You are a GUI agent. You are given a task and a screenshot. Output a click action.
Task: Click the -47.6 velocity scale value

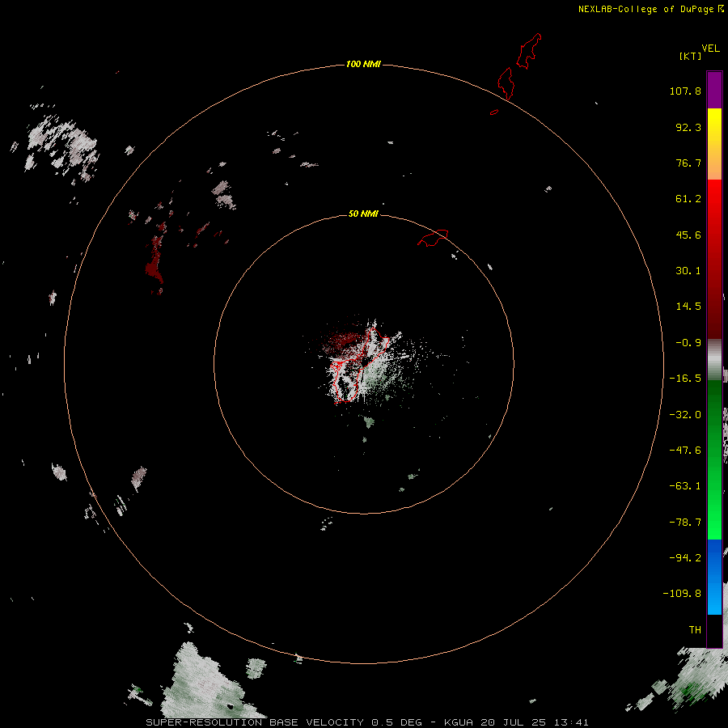(685, 451)
